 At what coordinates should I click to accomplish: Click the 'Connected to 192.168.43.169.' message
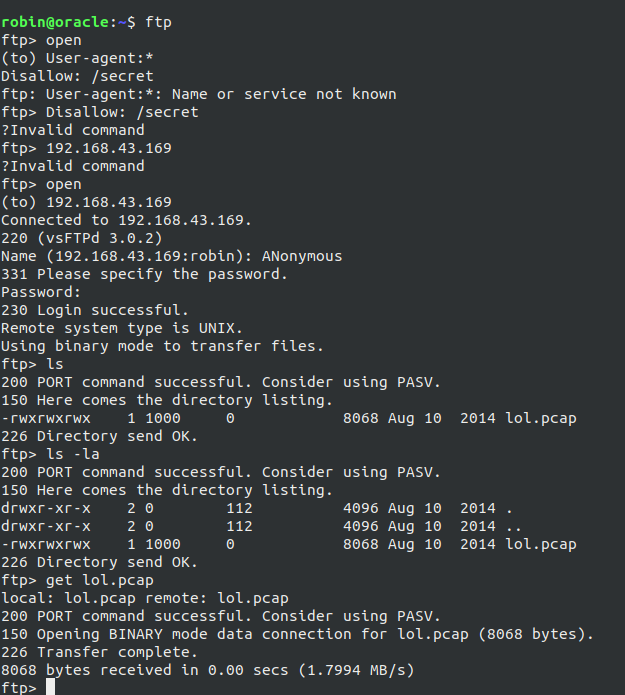click(126, 220)
